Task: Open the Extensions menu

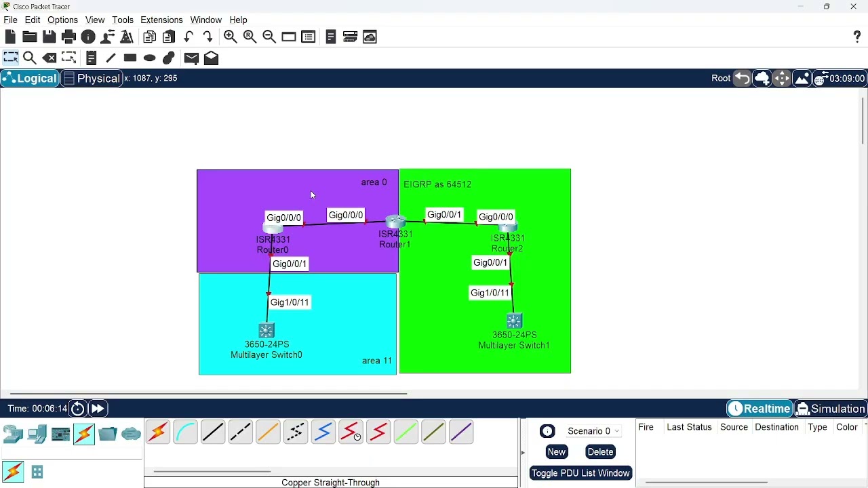Action: 161,20
